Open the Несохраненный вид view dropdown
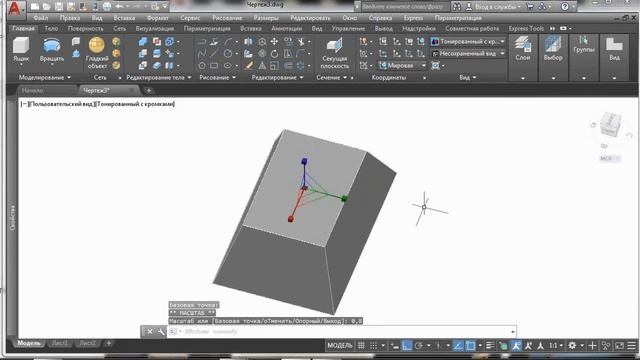The height and width of the screenshot is (360, 640). [x=468, y=53]
